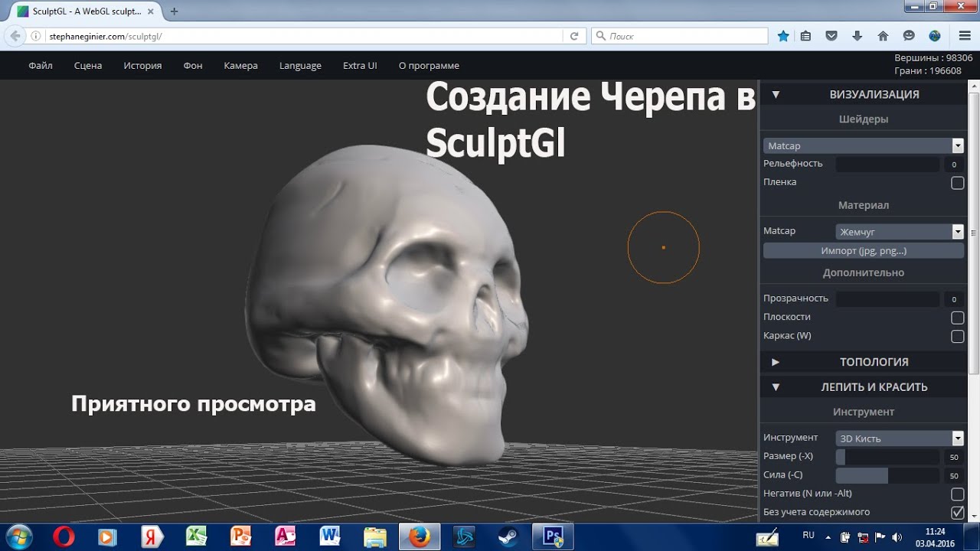Image resolution: width=980 pixels, height=551 pixels.
Task: Click the Импорт (jpg, png...) button
Action: point(864,251)
